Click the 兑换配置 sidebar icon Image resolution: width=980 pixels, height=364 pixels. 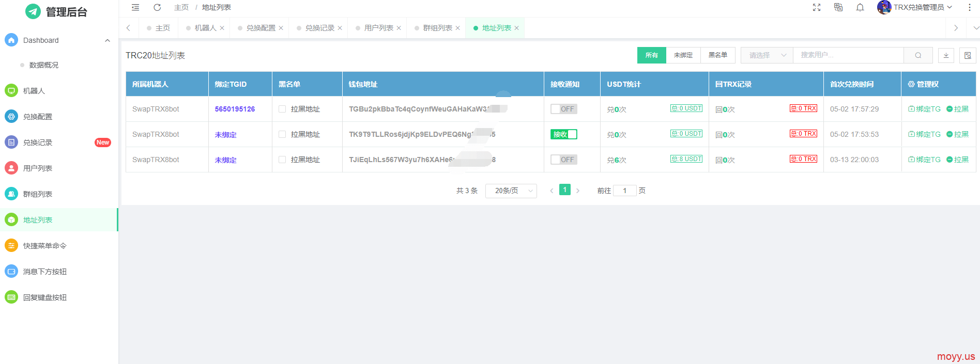[11, 116]
